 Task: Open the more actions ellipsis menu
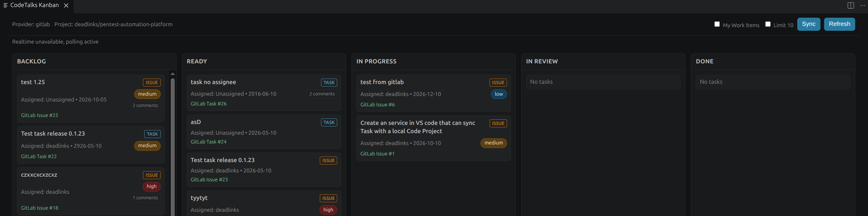(x=862, y=5)
